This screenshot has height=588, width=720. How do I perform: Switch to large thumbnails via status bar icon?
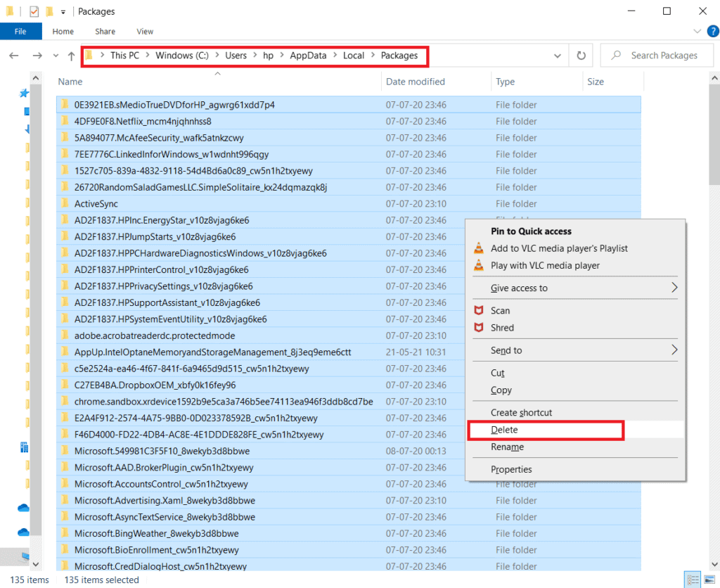coord(709,579)
